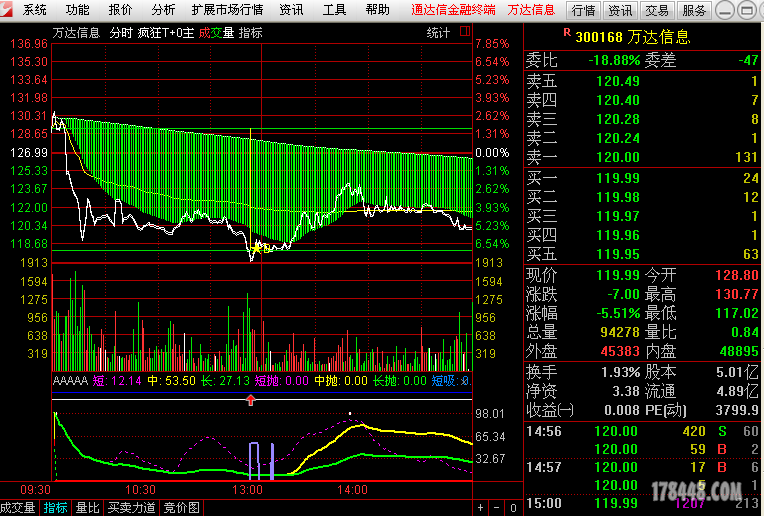The height and width of the screenshot is (516, 764).
Task: Select the 成交量 tab at bottom
Action: [x=18, y=508]
